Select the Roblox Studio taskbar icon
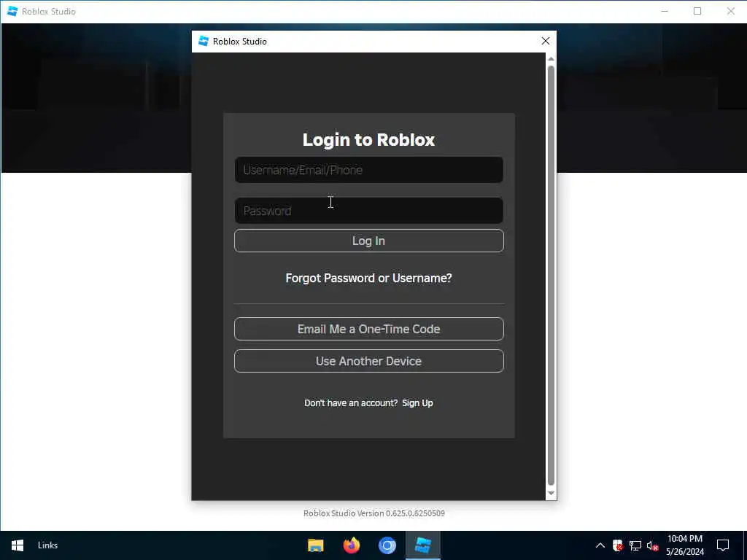The image size is (747, 560). [423, 545]
